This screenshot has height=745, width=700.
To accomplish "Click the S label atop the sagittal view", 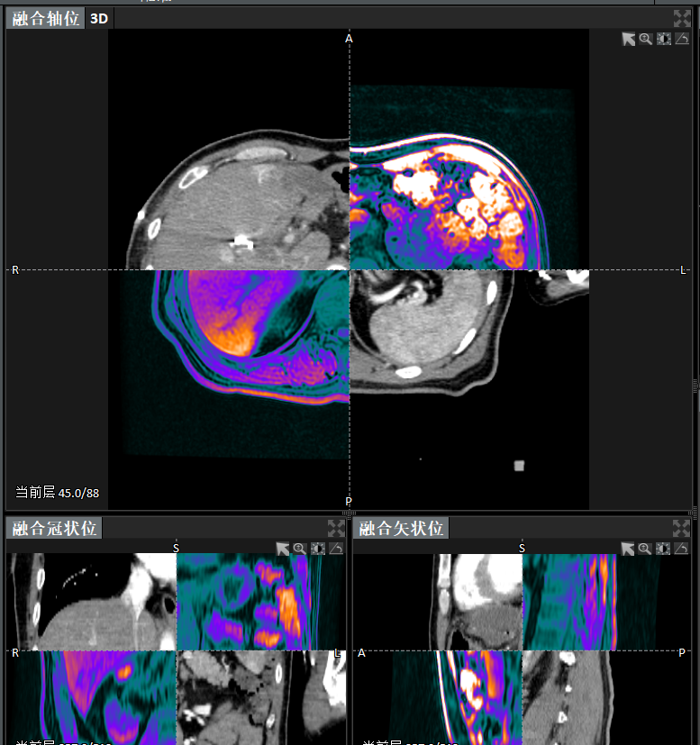I will [x=522, y=549].
